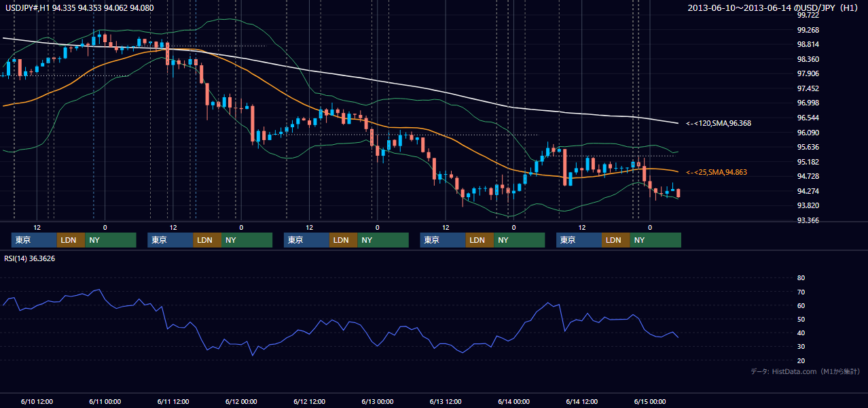The image size is (868, 408).
Task: Select the 2013-06-10～2013-06-14 date range heading
Action: (x=774, y=7)
